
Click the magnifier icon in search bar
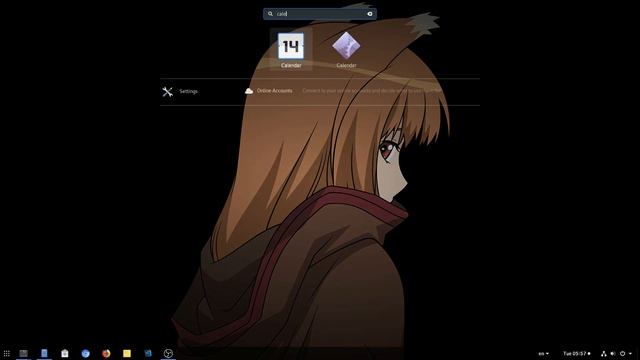[x=270, y=14]
